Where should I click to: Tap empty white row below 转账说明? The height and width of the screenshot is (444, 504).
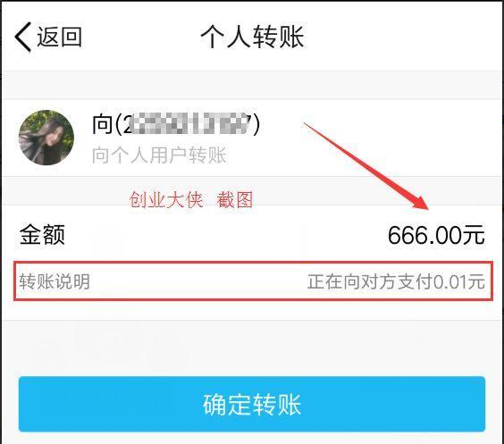[252, 310]
